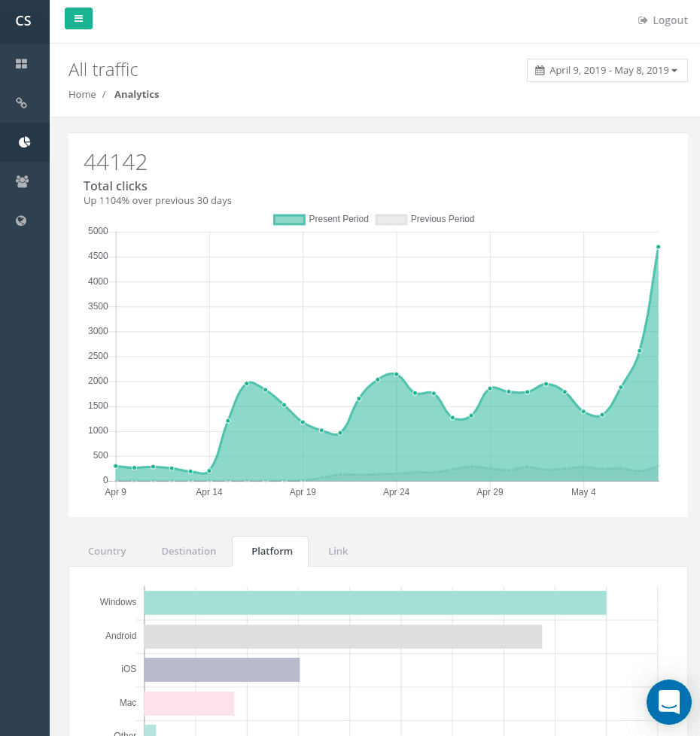
Task: Open the date range dropdown
Action: click(x=607, y=70)
